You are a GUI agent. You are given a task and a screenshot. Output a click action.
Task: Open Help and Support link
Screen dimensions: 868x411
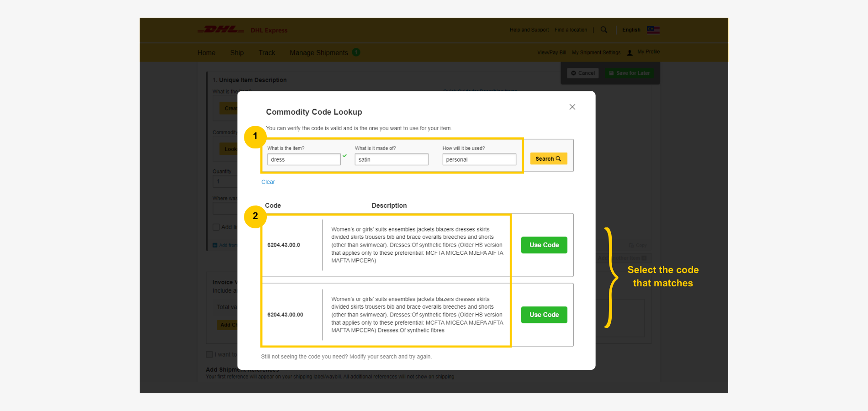tap(529, 30)
